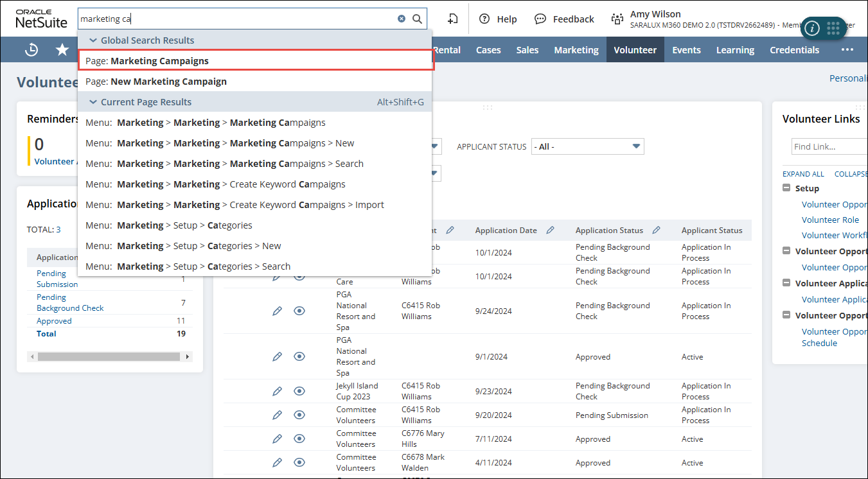Image resolution: width=868 pixels, height=479 pixels.
Task: View the 9/24/2024 application with eye icon
Action: tap(299, 311)
